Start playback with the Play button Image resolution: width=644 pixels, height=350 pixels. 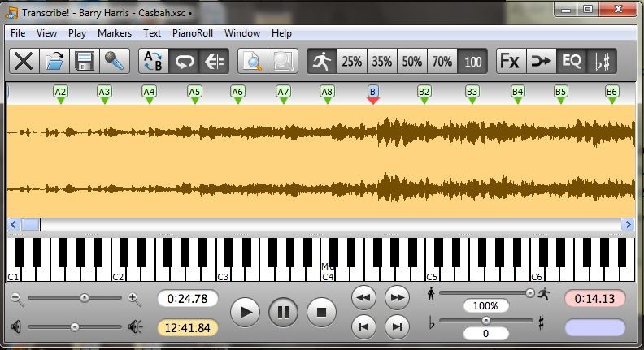(246, 313)
